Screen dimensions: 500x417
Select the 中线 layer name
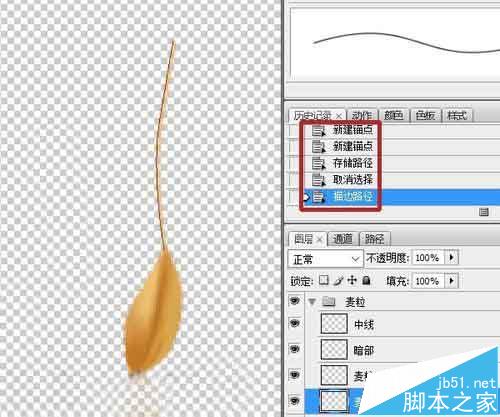pos(364,324)
